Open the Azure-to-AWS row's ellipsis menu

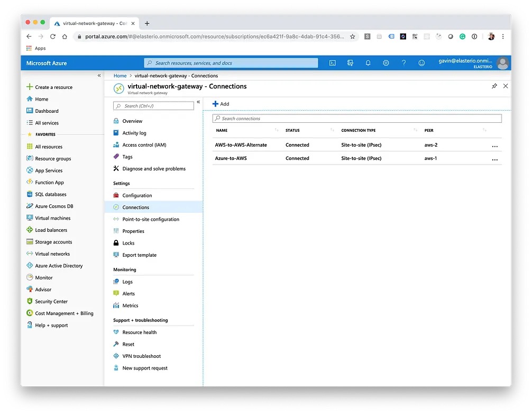coord(494,159)
